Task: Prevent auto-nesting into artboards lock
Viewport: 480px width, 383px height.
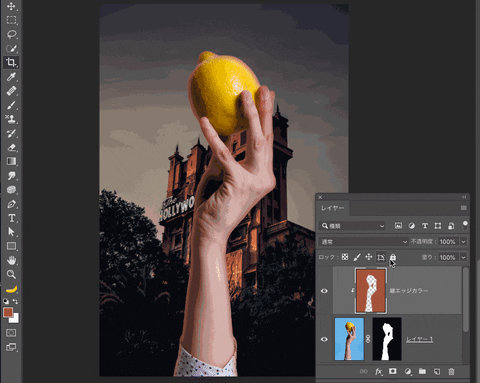Action: [381, 257]
